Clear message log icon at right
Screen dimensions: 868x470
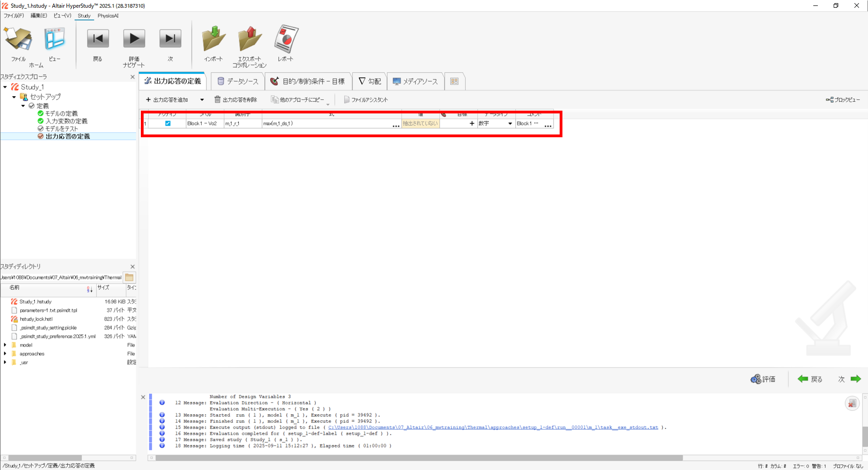[x=852, y=403]
